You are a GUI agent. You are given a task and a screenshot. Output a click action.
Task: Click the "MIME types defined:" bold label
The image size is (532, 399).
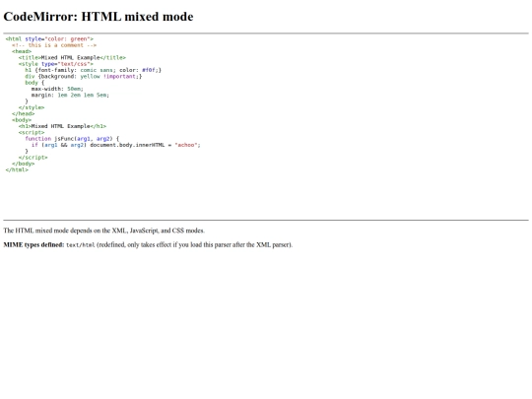pyautogui.click(x=33, y=244)
